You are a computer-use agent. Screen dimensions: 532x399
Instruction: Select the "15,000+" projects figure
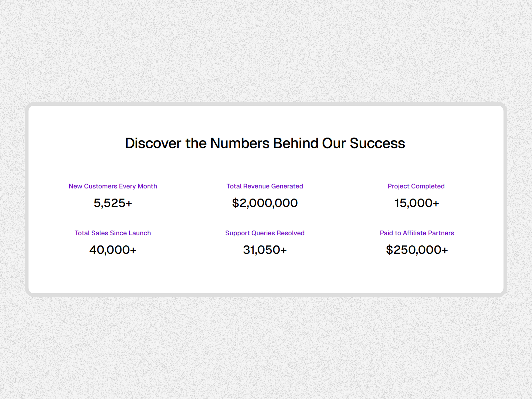click(417, 203)
